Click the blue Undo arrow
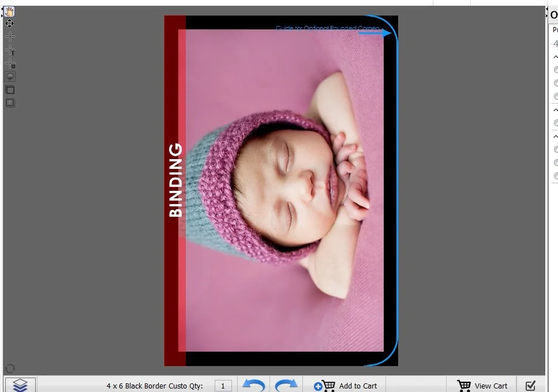Viewport: 558px width, 392px height. [253, 385]
